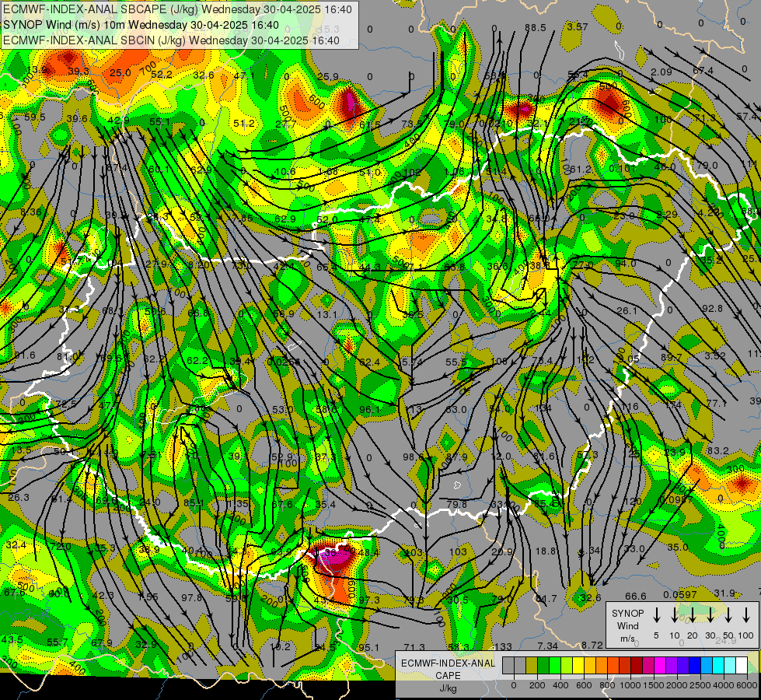Pick the purple swatch before 2000 tick

[672, 665]
